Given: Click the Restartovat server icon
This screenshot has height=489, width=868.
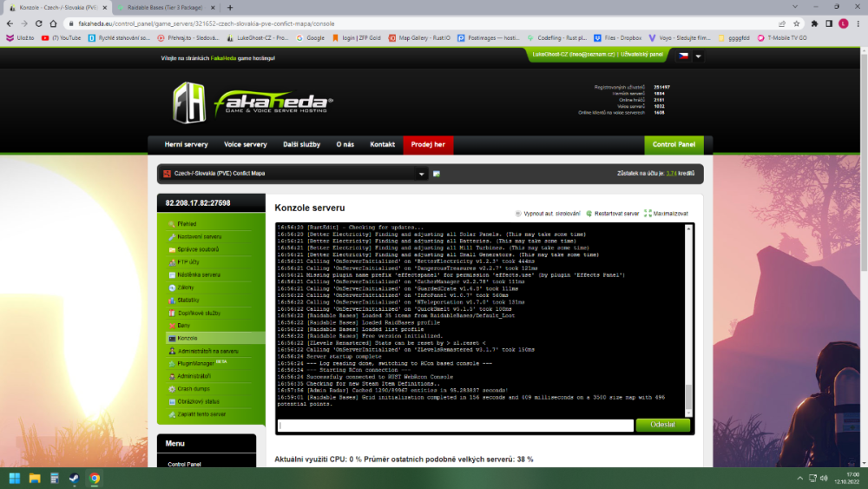Looking at the screenshot, I should pyautogui.click(x=589, y=213).
